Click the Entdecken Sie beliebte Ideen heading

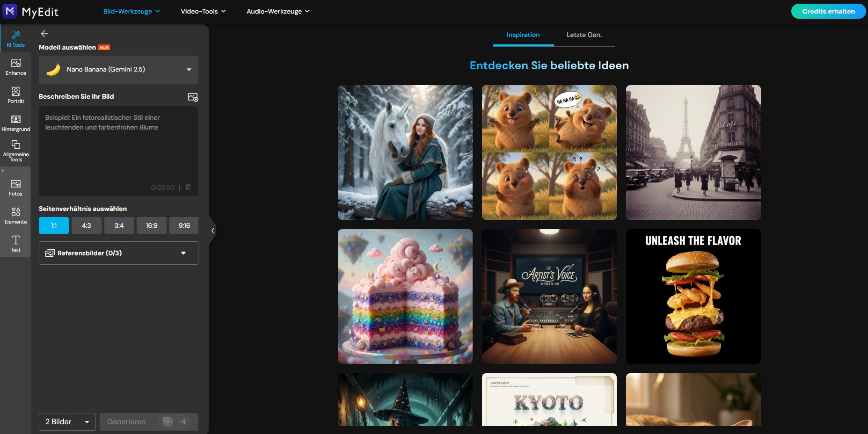click(549, 65)
